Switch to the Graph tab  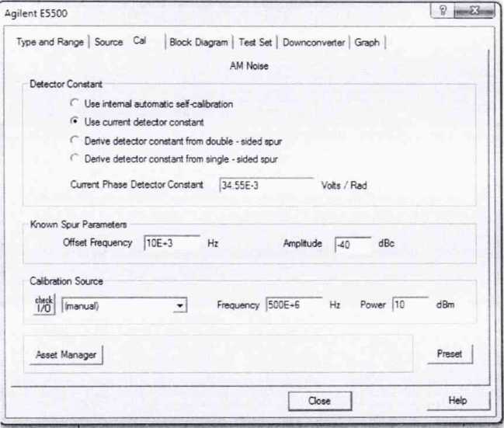point(367,43)
